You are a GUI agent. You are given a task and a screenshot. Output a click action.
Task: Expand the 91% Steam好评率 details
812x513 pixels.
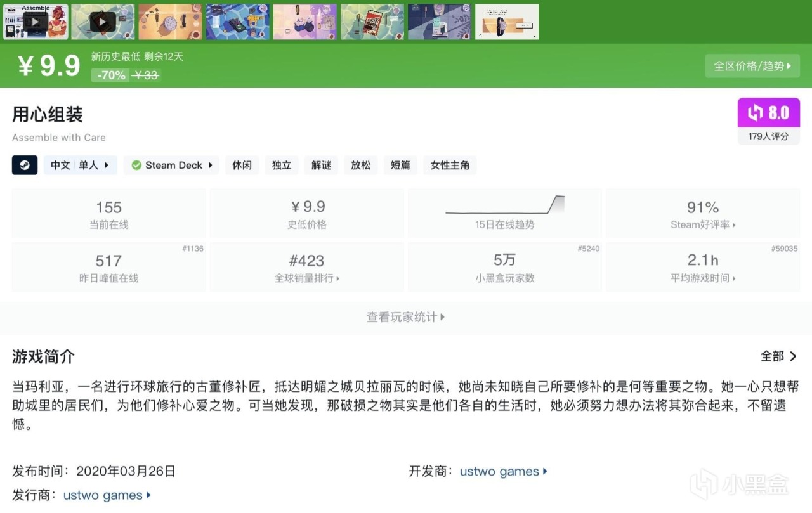(x=703, y=215)
